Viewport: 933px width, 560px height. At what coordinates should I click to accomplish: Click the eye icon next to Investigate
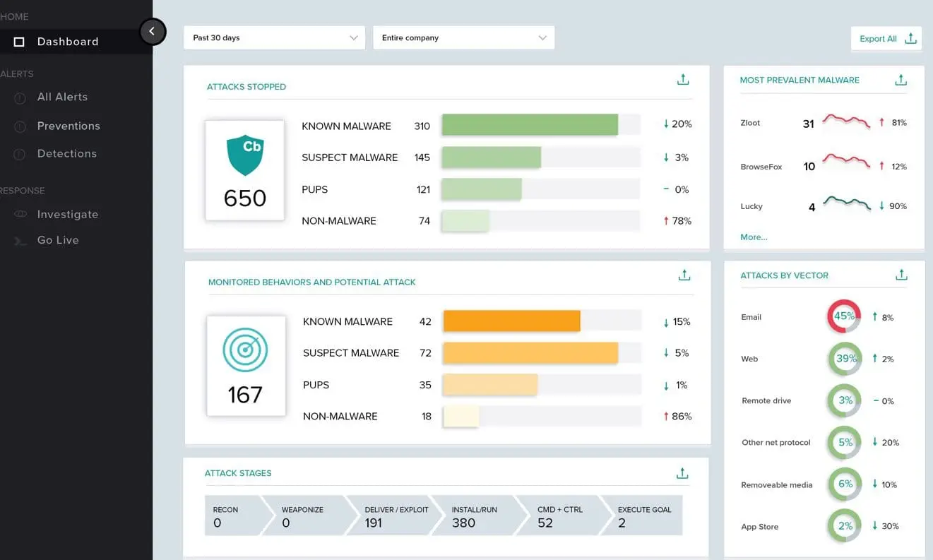(20, 214)
